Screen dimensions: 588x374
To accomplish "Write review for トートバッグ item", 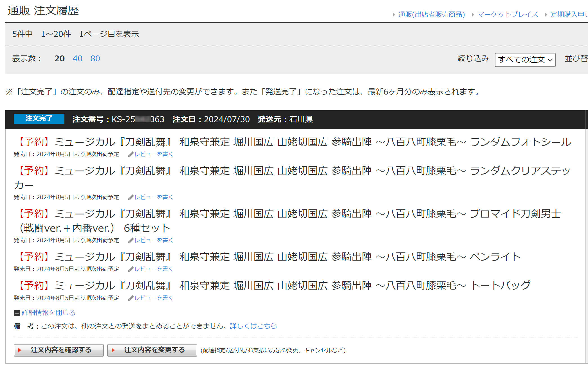I will point(154,298).
